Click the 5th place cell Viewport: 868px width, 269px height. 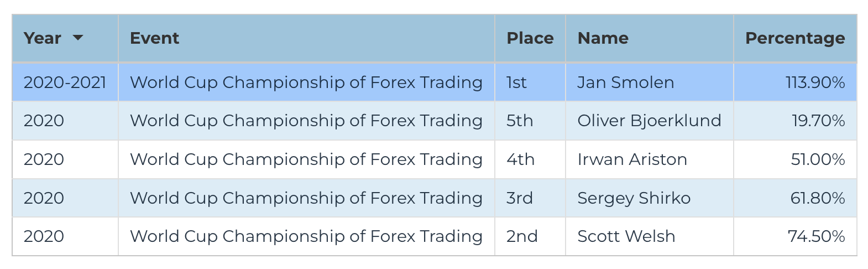530,121
